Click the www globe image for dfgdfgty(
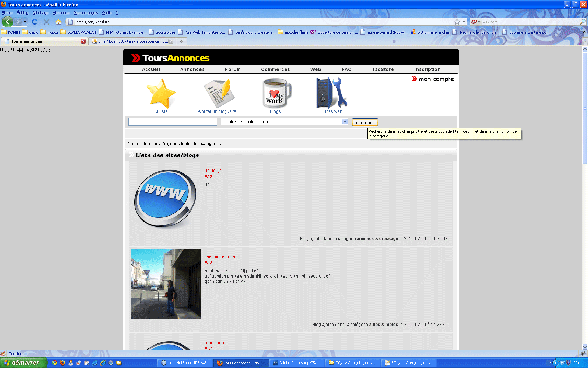This screenshot has height=368, width=588. click(165, 198)
